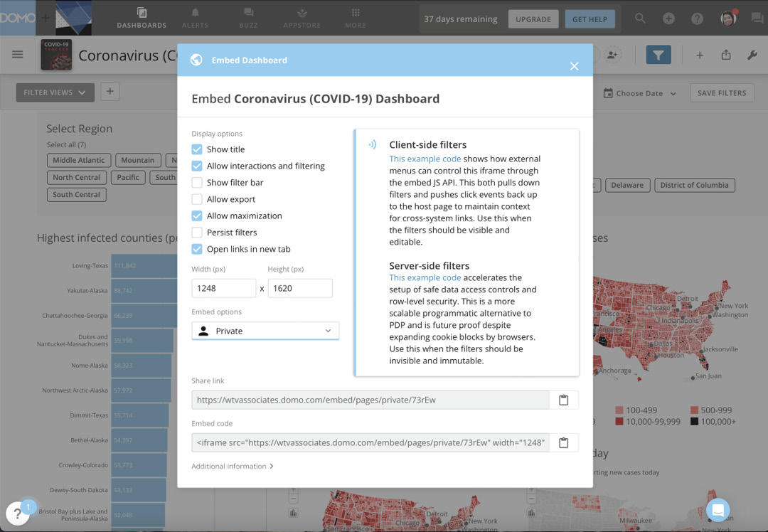Click the add people icon near the header

(x=612, y=55)
